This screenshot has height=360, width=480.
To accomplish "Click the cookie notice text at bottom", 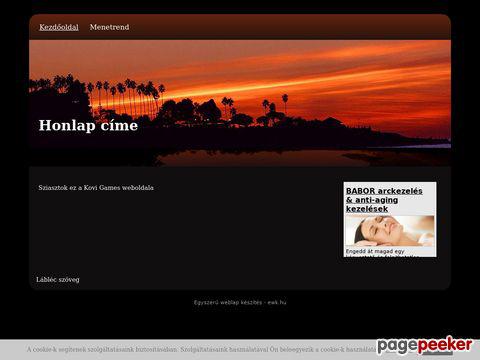I will [202, 350].
